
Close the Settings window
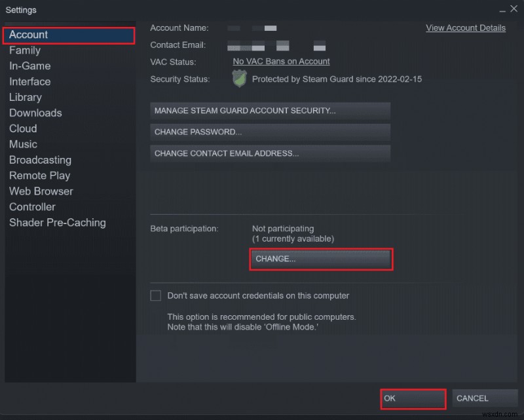[x=514, y=9]
